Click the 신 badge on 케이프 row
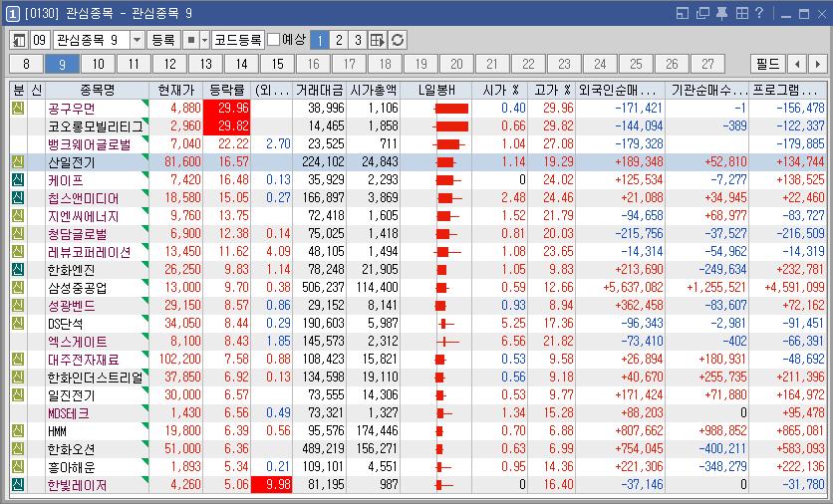This screenshot has height=504, width=833. 18,180
